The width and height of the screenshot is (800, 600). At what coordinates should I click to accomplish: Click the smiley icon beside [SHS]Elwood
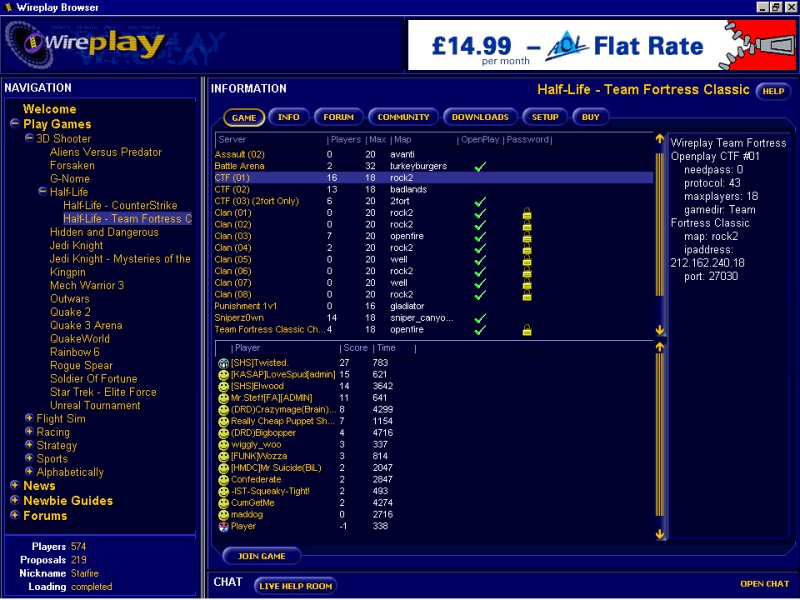point(223,387)
